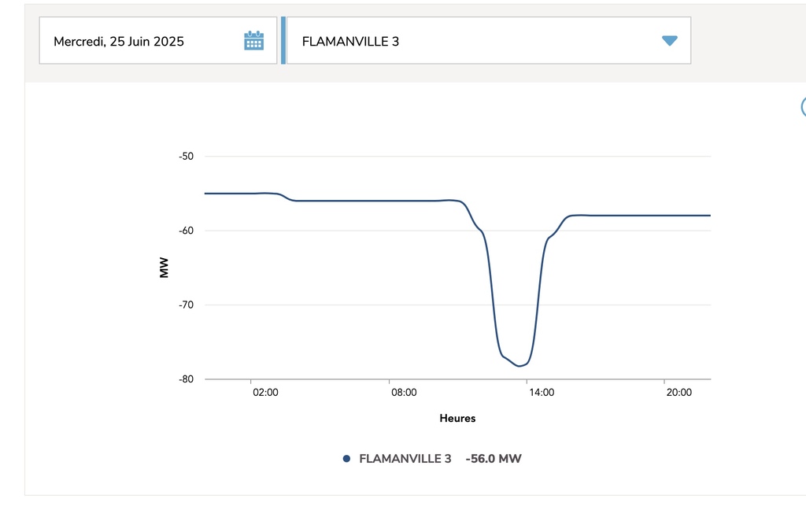The height and width of the screenshot is (532, 806).
Task: Click the -80 y-axis label
Action: point(186,379)
